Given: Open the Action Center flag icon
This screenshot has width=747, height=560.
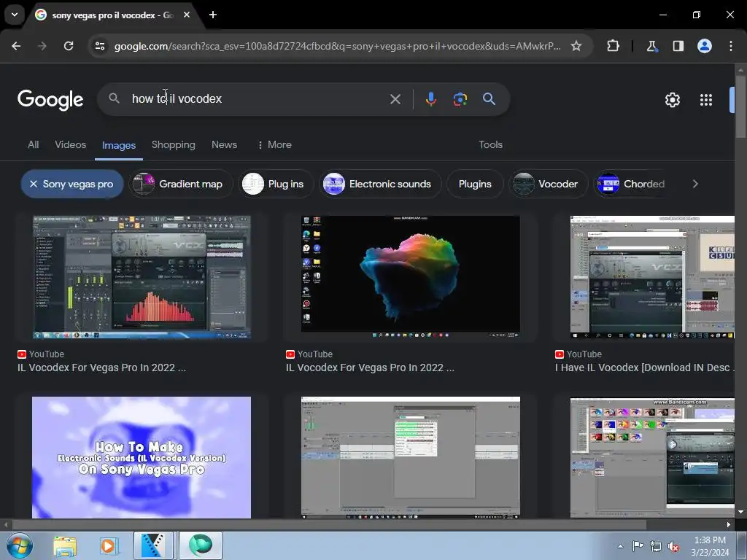Looking at the screenshot, I should pos(638,545).
